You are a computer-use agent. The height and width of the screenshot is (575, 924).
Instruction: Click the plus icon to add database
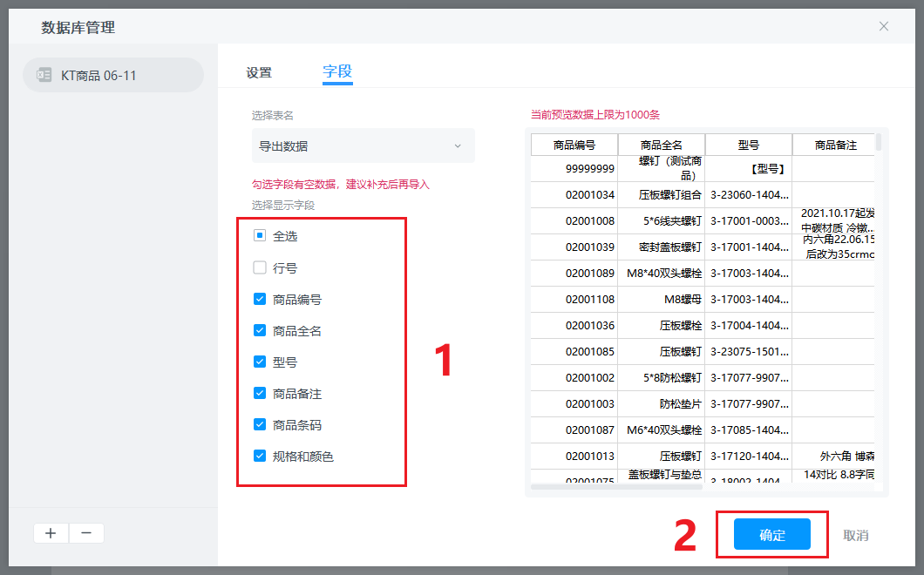tap(51, 533)
